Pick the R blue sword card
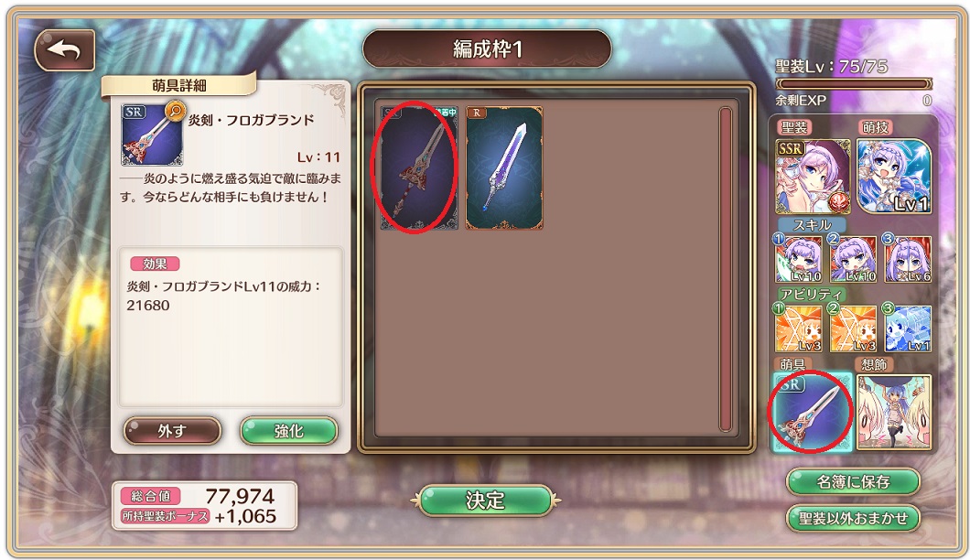Image resolution: width=970 pixels, height=560 pixels. 504,167
